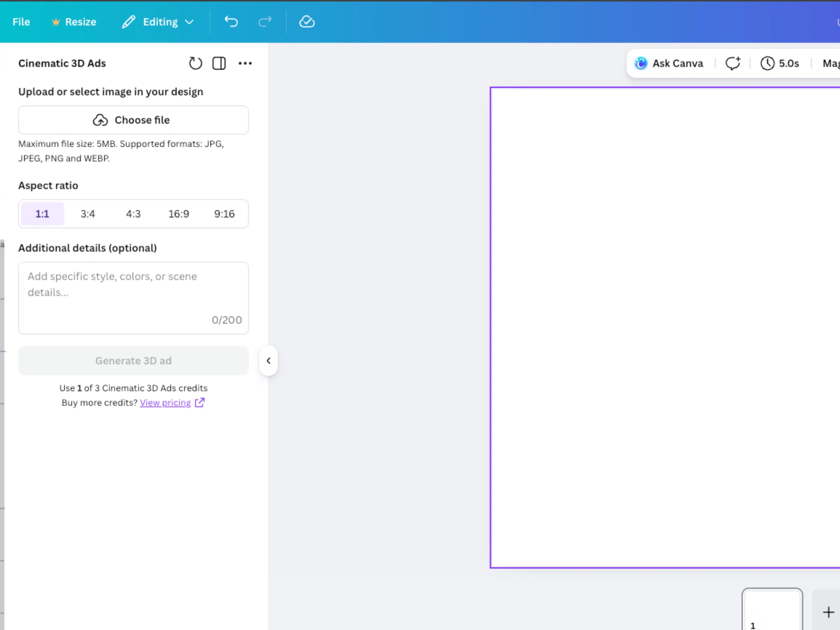Click the pencil Editing icon

[x=128, y=22]
